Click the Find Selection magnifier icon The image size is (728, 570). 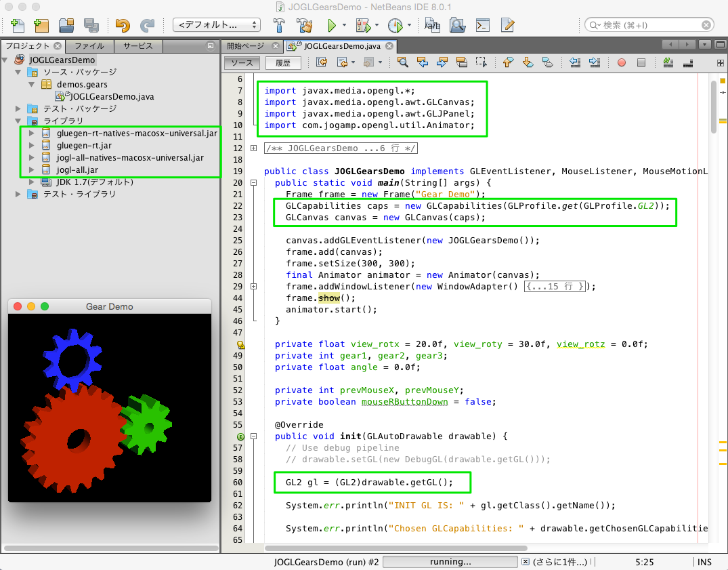[x=402, y=62]
